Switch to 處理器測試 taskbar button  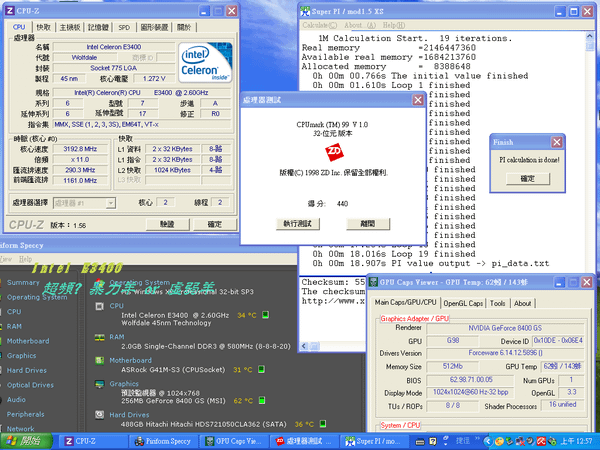click(x=305, y=441)
